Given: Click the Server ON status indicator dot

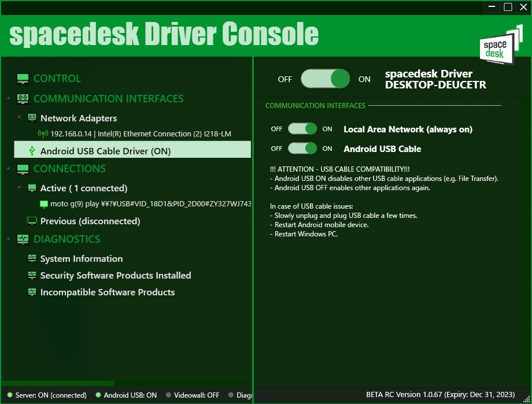Looking at the screenshot, I should pos(10,395).
